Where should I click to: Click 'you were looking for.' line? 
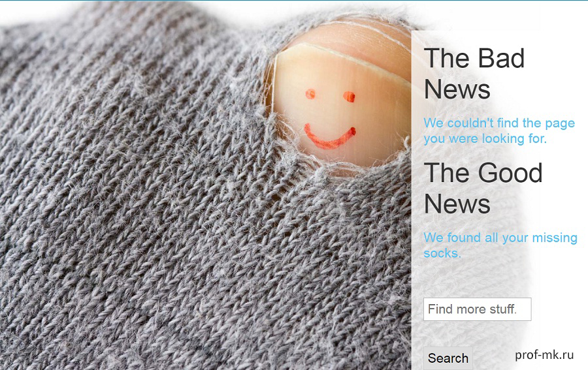[x=485, y=138]
